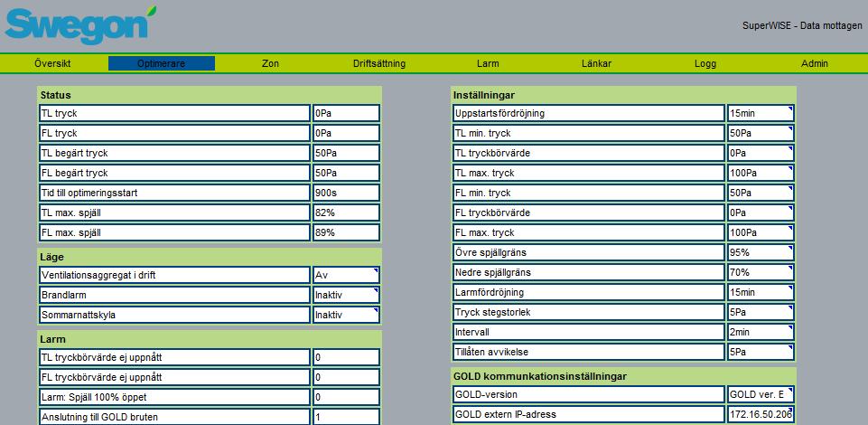Click the Inställningar section heading

tap(484, 95)
